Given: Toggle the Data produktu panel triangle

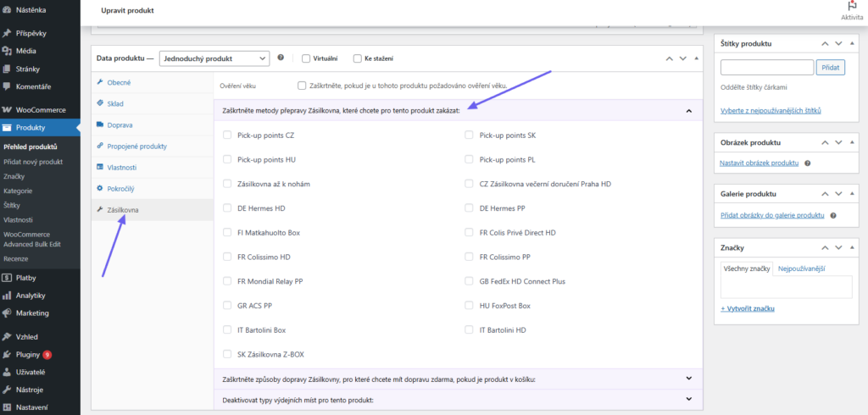Looking at the screenshot, I should click(x=697, y=58).
